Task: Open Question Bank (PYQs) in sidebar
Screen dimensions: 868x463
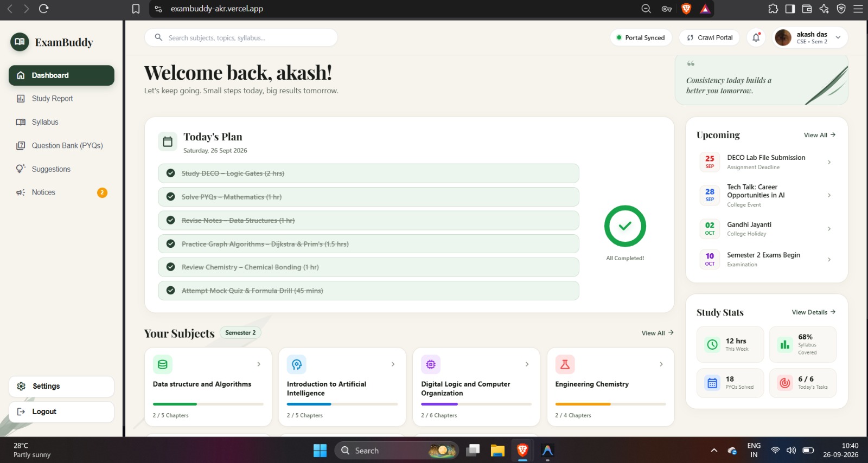Action: [x=61, y=145]
